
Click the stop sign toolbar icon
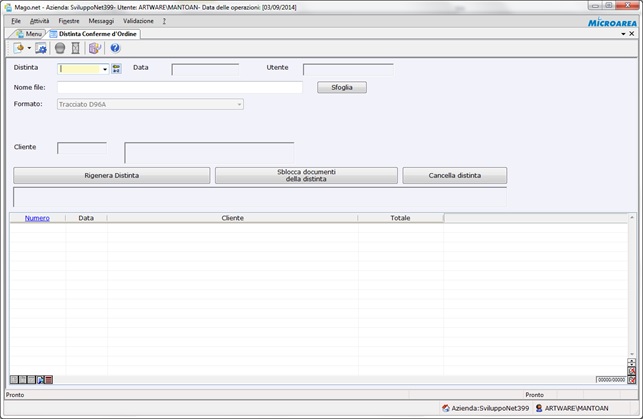tap(60, 48)
